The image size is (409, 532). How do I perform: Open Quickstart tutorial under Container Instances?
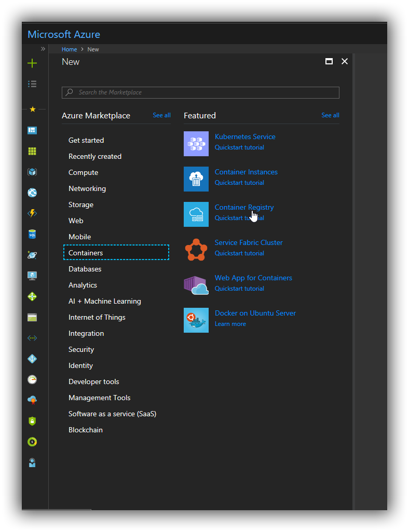click(x=239, y=183)
